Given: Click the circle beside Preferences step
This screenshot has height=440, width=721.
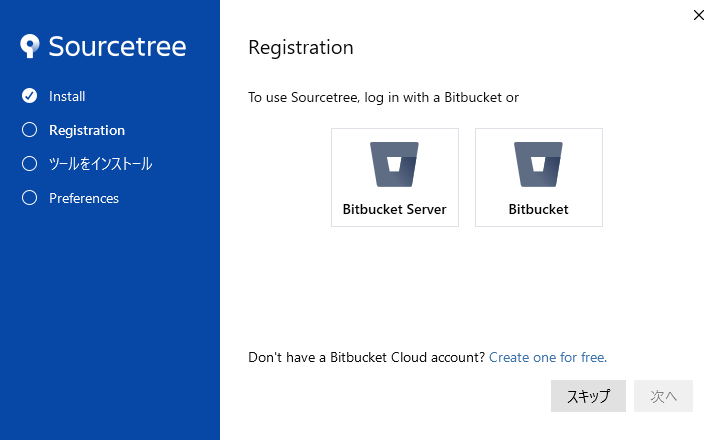Looking at the screenshot, I should point(29,198).
